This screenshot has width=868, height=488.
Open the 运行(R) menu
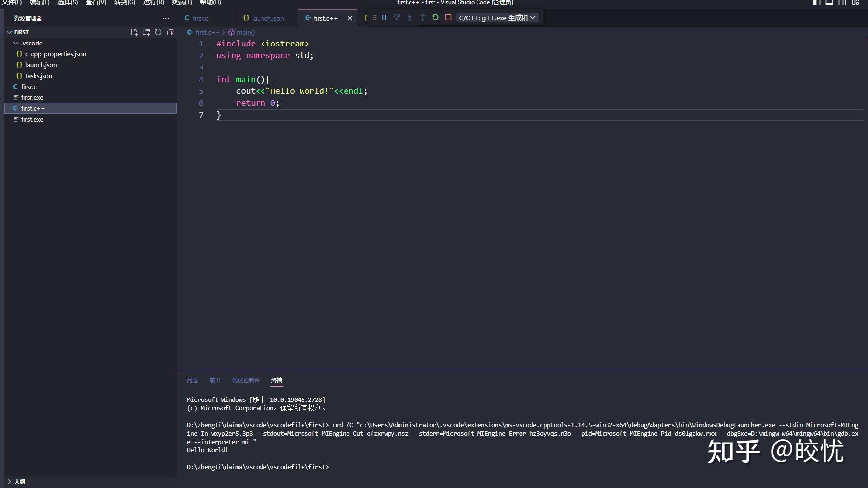click(153, 2)
